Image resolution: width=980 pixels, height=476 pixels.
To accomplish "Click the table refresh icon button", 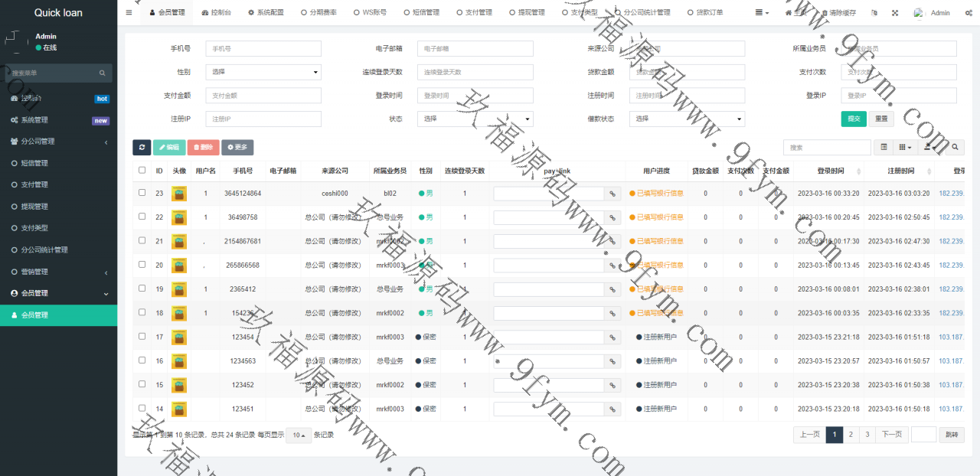I will point(142,148).
